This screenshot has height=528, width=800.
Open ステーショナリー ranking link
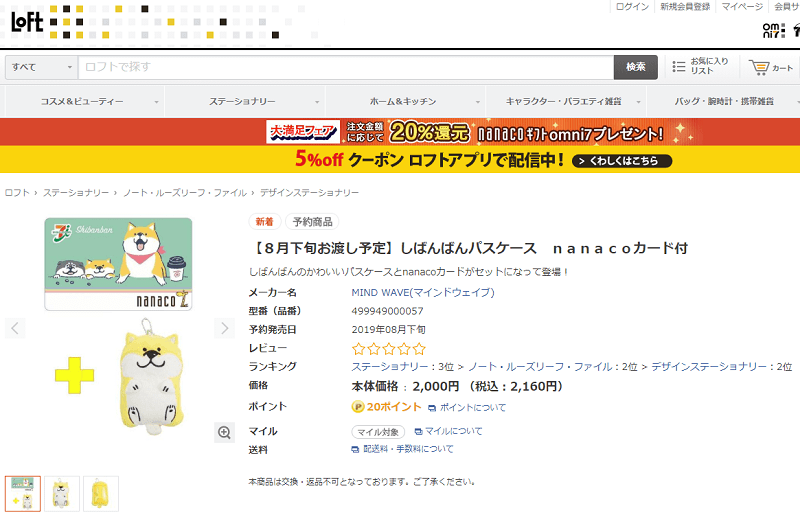(390, 367)
